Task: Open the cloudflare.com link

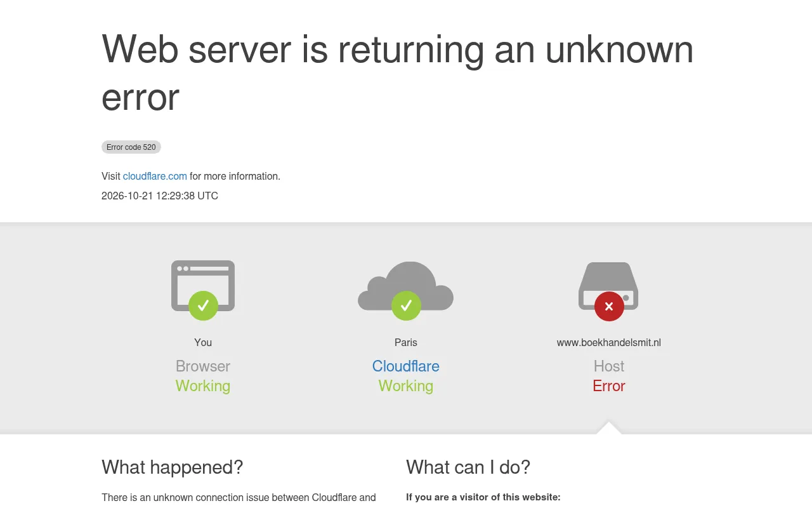Action: click(x=155, y=176)
